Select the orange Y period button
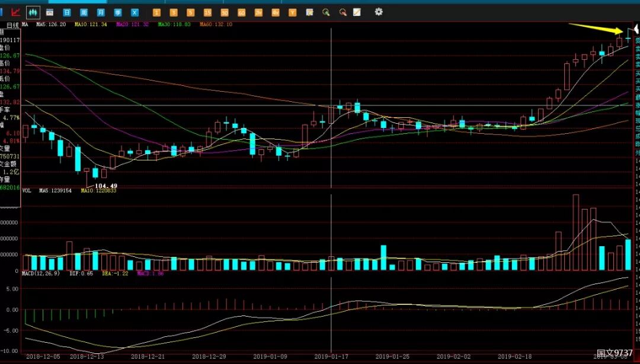This screenshot has width=640, height=364. (292, 12)
